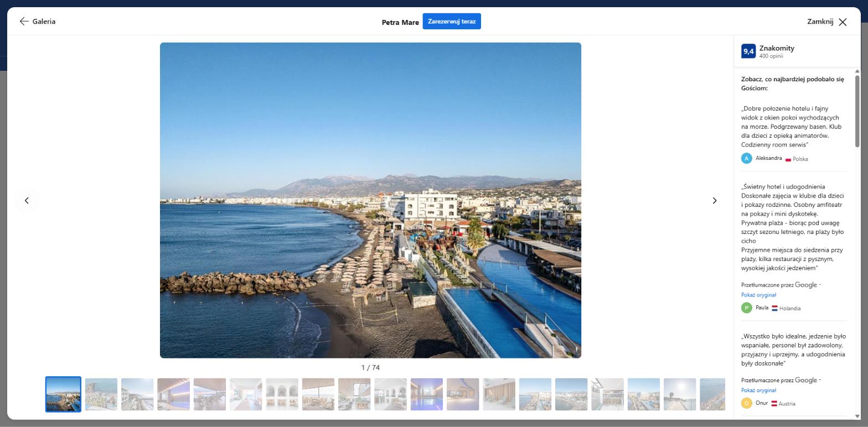
Task: Select the sixth thumbnail, bright hotel room
Action: [x=246, y=394]
